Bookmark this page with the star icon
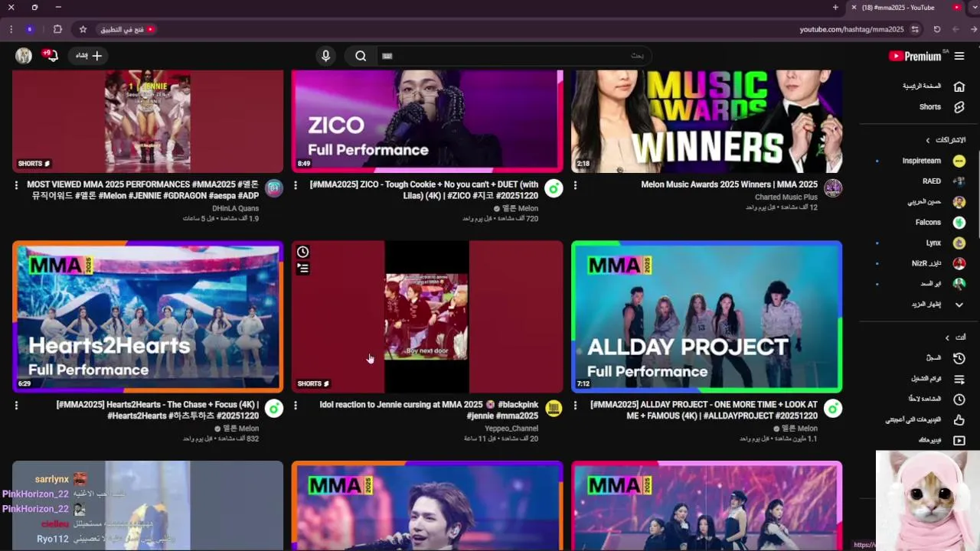Screen dimensions: 980x551 tap(83, 29)
